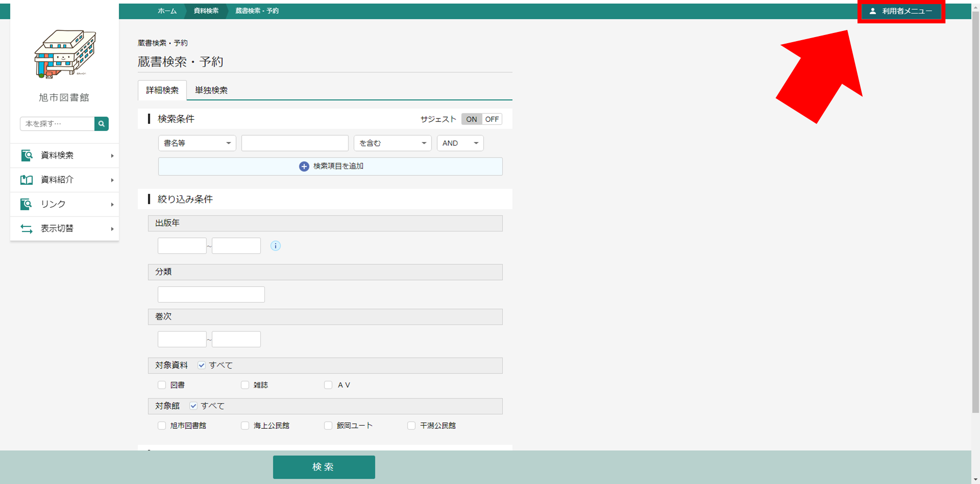Image resolution: width=980 pixels, height=484 pixels.
Task: Click the 出版年 end year field
Action: tap(236, 246)
